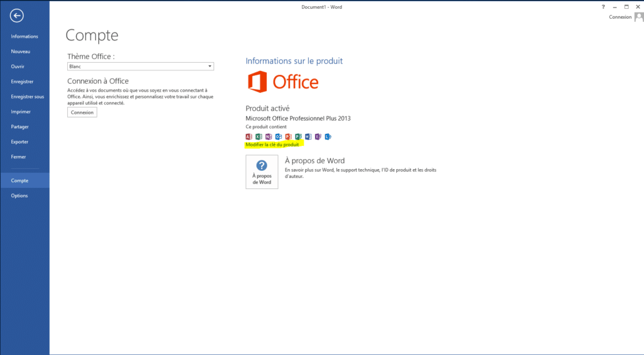
Task: Select Nouveau in the sidebar
Action: 21,52
